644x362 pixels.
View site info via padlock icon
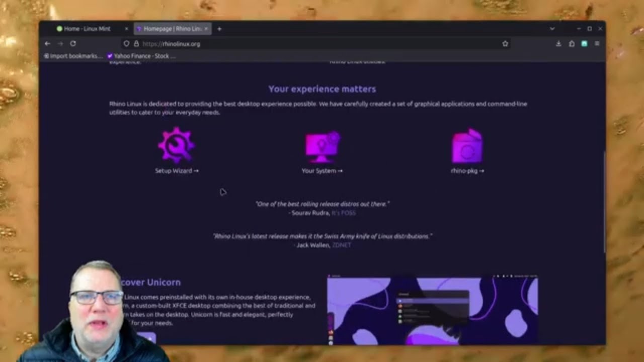[x=136, y=44]
